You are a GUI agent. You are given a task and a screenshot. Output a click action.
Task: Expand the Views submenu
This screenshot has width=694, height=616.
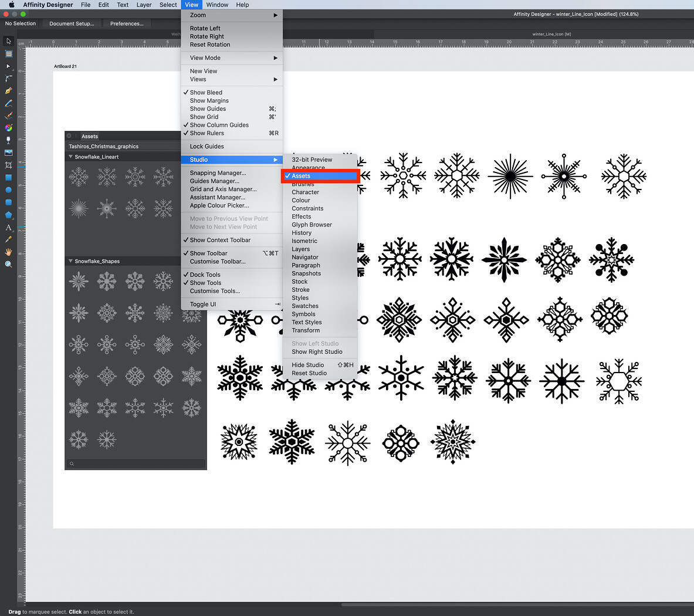(232, 79)
